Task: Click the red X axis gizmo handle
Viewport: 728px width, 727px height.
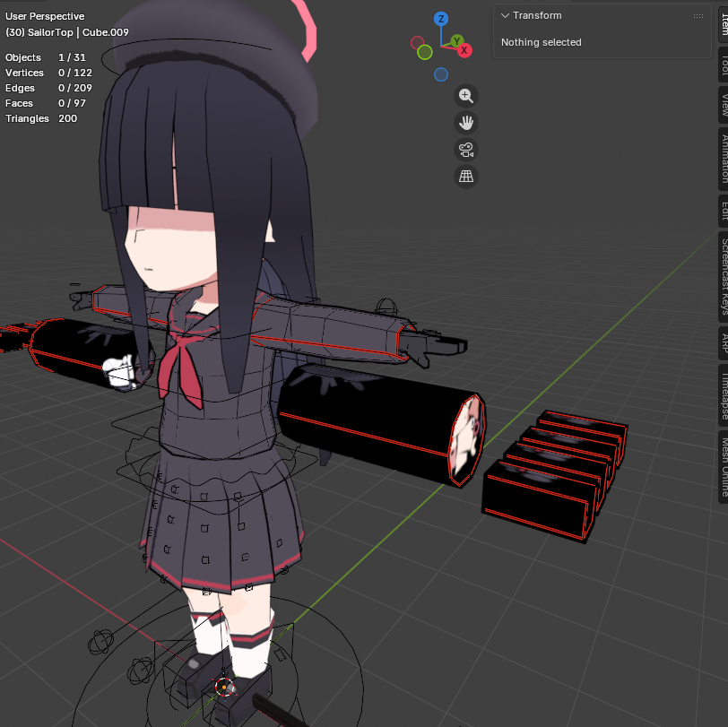Action: (464, 50)
